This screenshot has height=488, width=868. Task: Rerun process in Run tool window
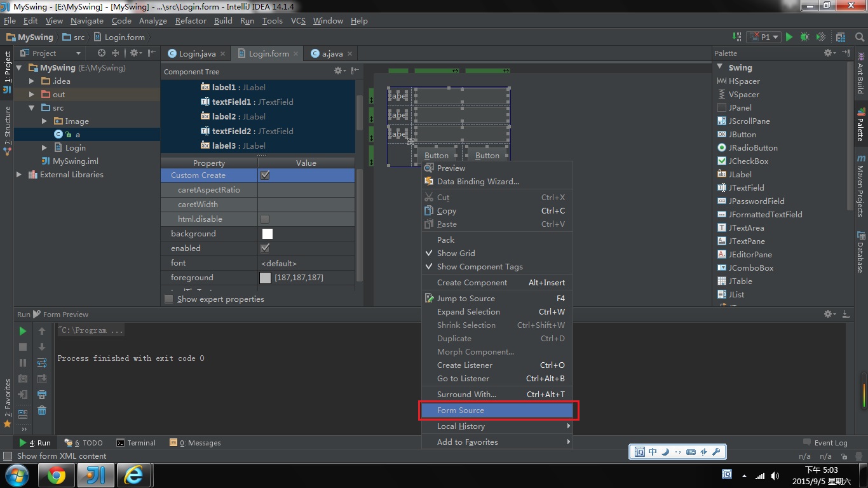click(x=23, y=331)
